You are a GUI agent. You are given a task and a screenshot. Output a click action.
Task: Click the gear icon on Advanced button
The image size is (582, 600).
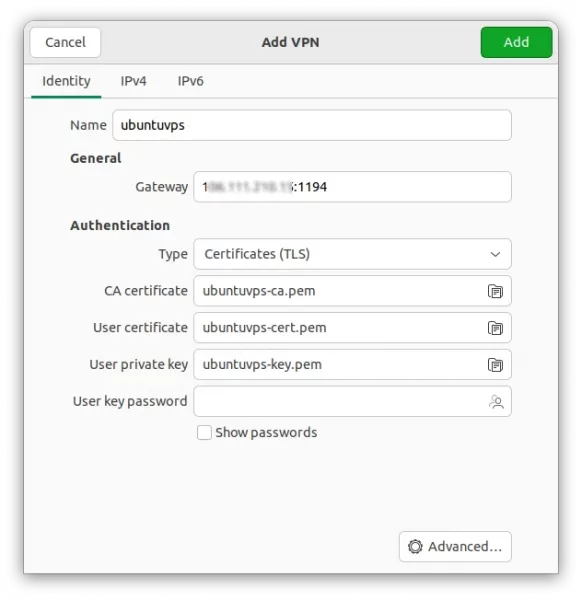[x=415, y=546]
